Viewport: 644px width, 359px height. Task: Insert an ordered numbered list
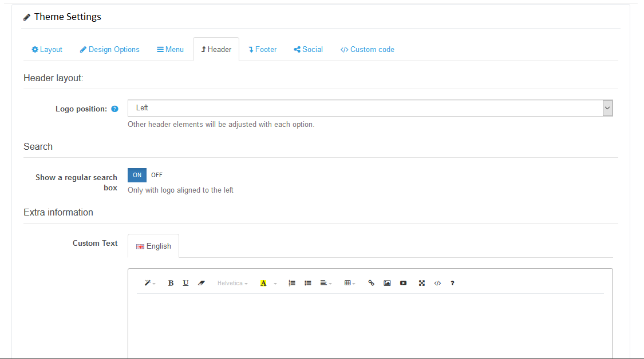pos(292,283)
